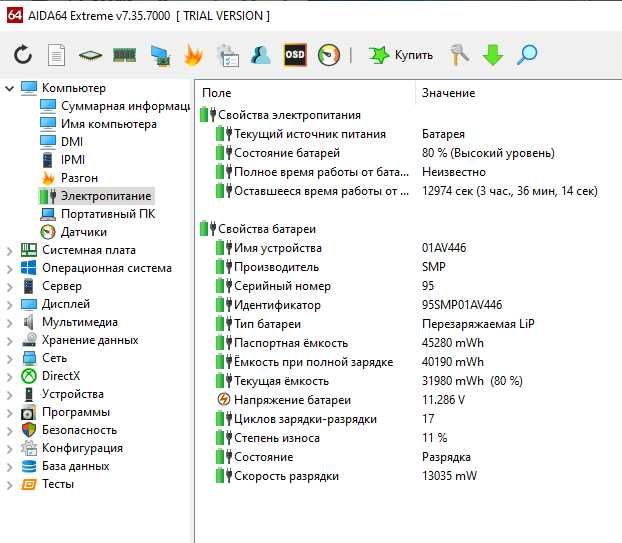Click the CPU chip toolbar icon
This screenshot has width=622, height=543.
coord(90,55)
